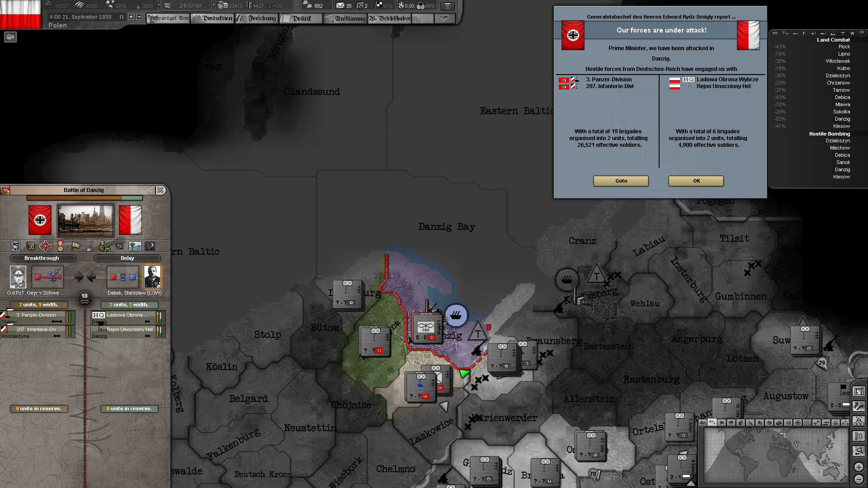Open the top-bar menu list icon
This screenshot has width=868, height=488.
tap(447, 6)
